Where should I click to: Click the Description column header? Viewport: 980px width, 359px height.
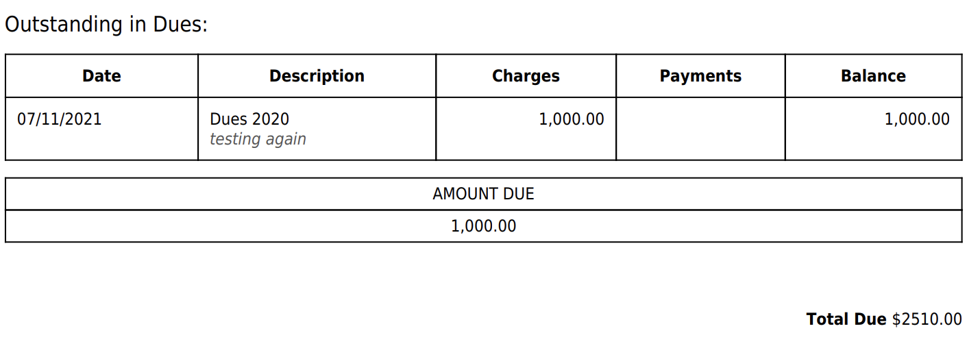tap(317, 76)
